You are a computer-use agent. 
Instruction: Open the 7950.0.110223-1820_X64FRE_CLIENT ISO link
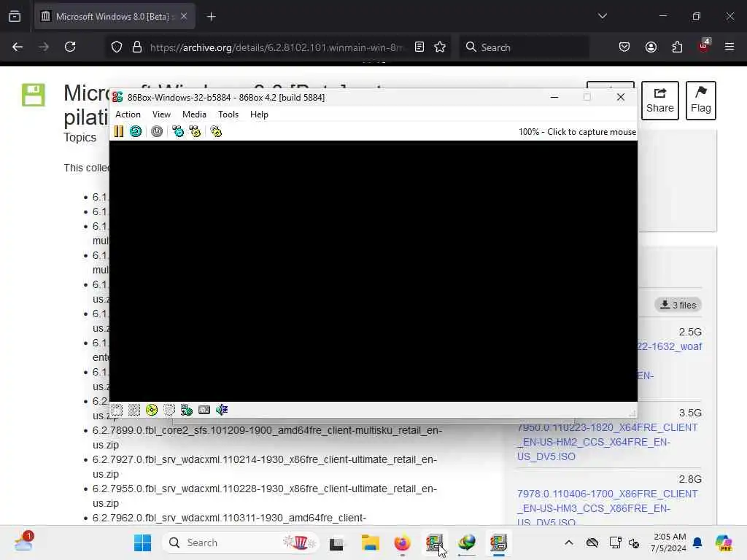(x=608, y=442)
